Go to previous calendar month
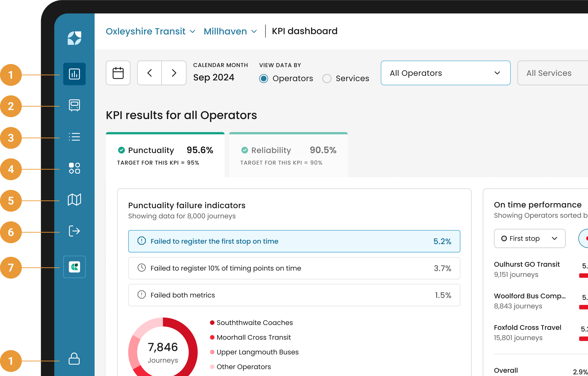This screenshot has width=588, height=376. click(149, 73)
